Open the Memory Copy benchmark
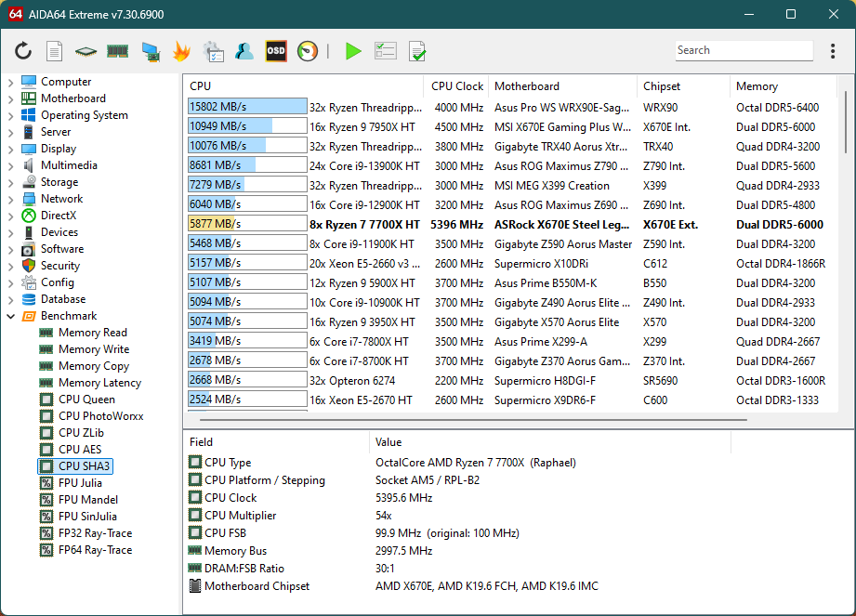Viewport: 856px width, 616px height. (x=94, y=366)
